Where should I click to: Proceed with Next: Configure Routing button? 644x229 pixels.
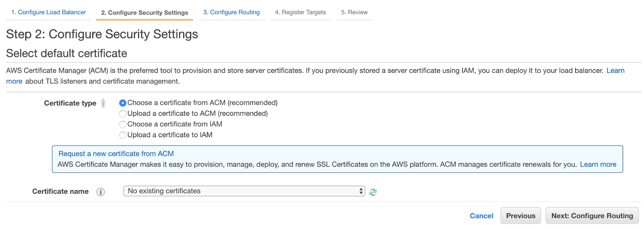592,216
